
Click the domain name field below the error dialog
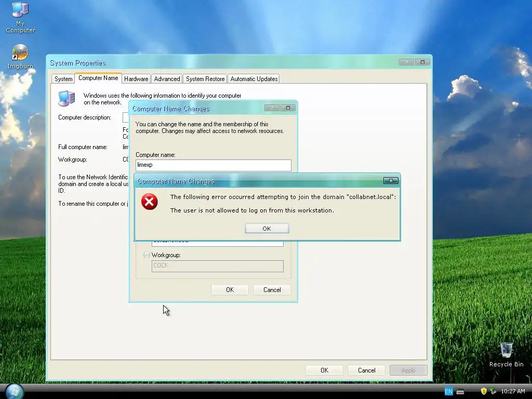(x=218, y=243)
